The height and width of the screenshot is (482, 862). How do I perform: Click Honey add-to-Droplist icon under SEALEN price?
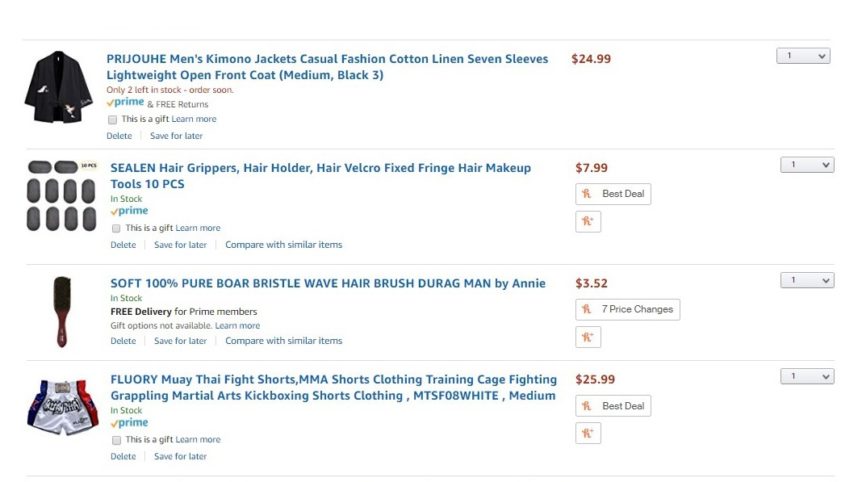[x=588, y=221]
